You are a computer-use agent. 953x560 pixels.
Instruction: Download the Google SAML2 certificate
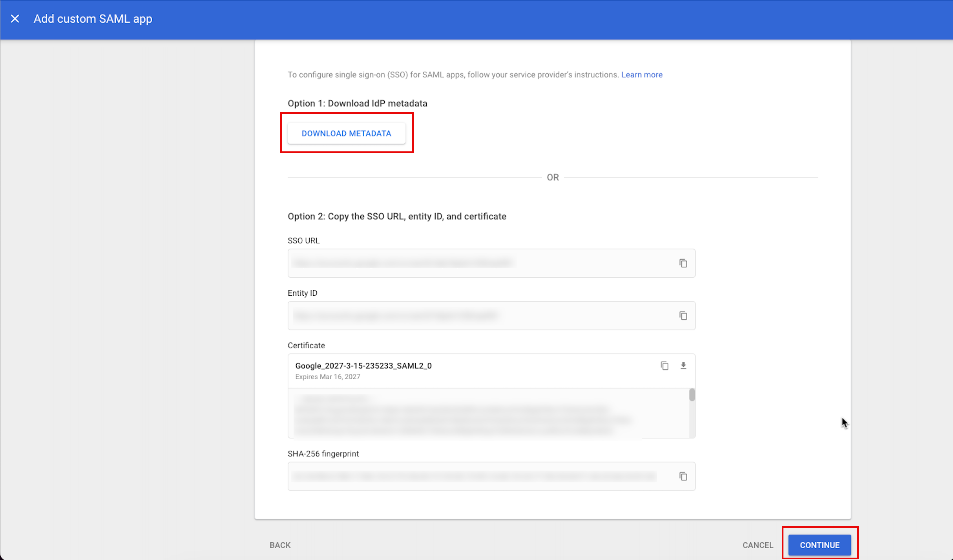point(683,365)
